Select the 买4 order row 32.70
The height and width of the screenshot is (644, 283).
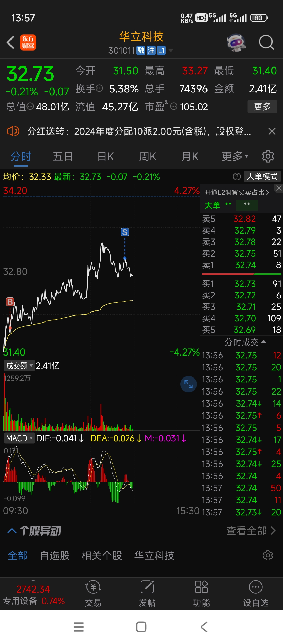click(242, 318)
